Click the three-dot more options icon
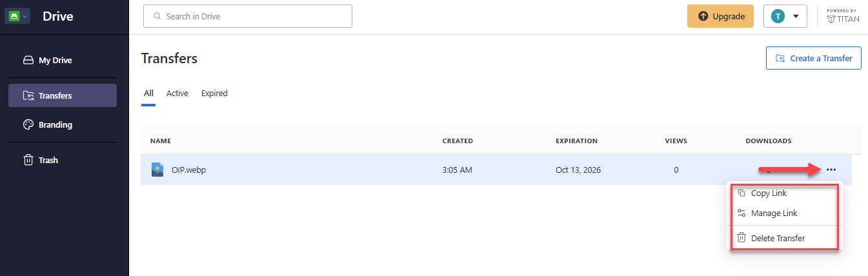Image resolution: width=868 pixels, height=276 pixels. (831, 170)
